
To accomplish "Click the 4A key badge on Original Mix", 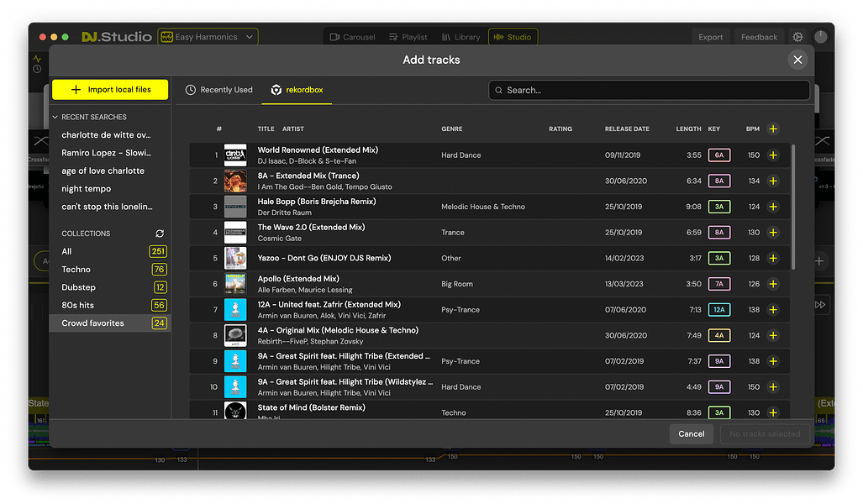I will 719,336.
